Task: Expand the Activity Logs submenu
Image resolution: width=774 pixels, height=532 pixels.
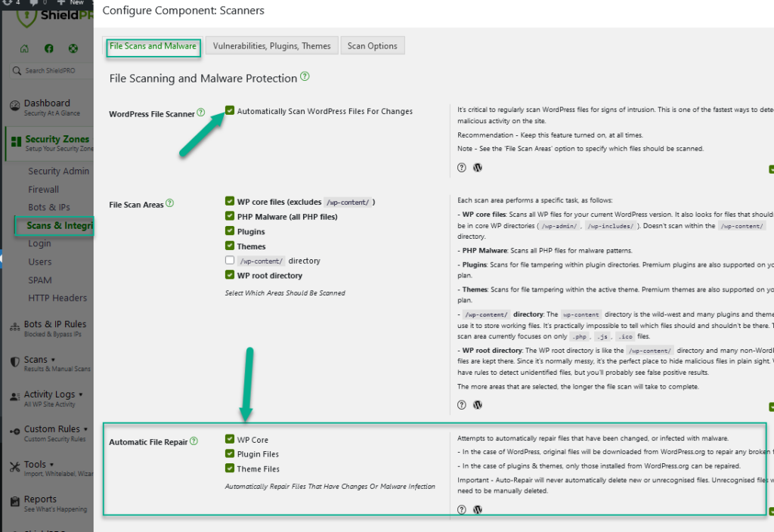Action: (x=80, y=394)
